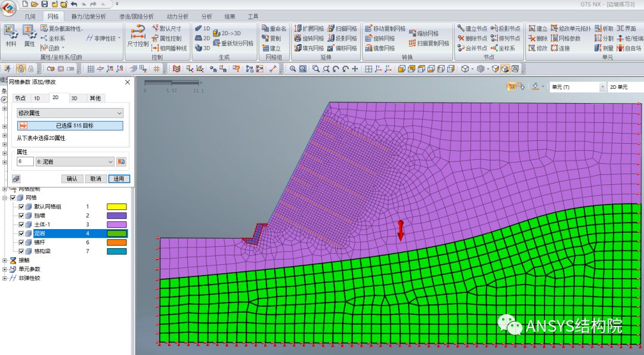
Task: Click 扫描网格 sweep mesh tool
Action: pyautogui.click(x=342, y=29)
